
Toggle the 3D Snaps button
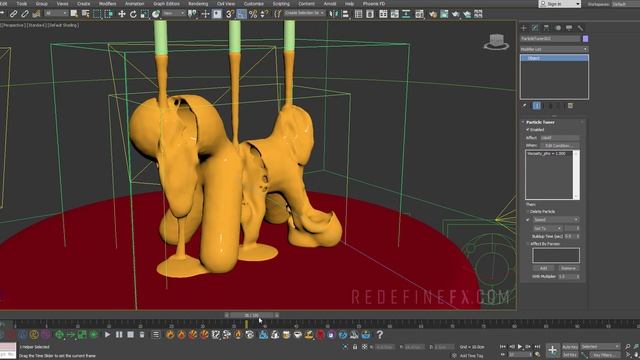[230, 14]
